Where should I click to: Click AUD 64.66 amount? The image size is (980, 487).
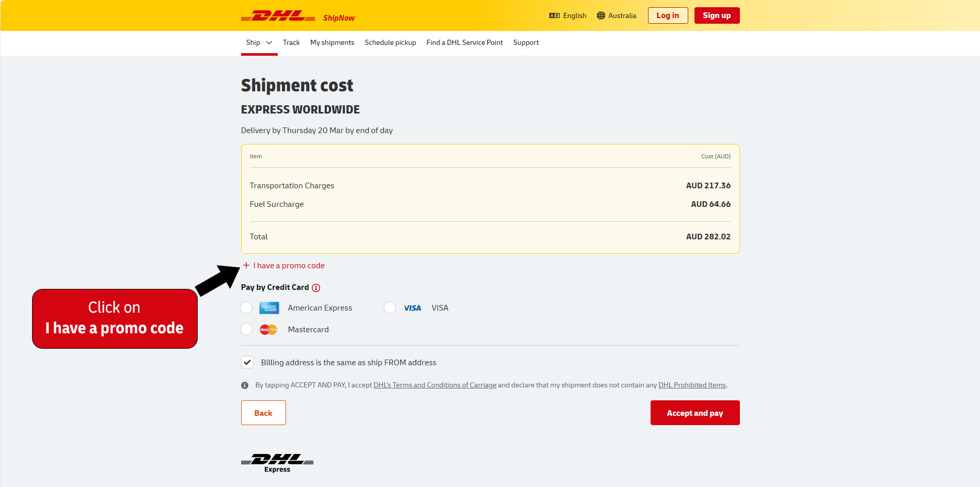pyautogui.click(x=711, y=204)
